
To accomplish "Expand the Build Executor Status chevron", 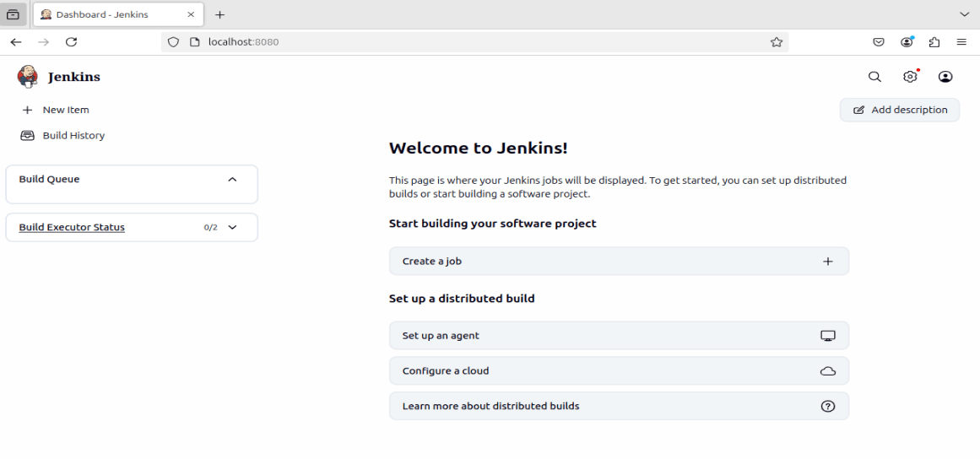I will (232, 227).
